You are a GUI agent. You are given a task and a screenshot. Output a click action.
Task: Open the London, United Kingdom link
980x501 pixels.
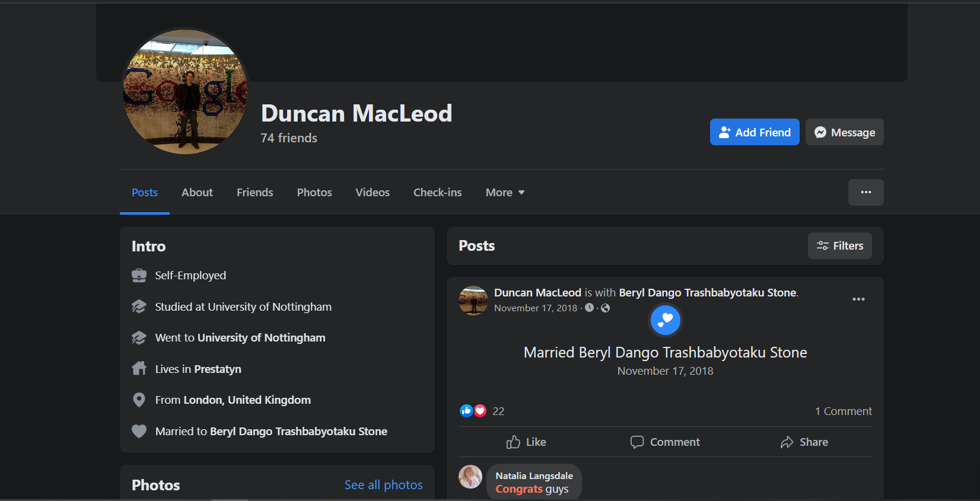click(247, 400)
